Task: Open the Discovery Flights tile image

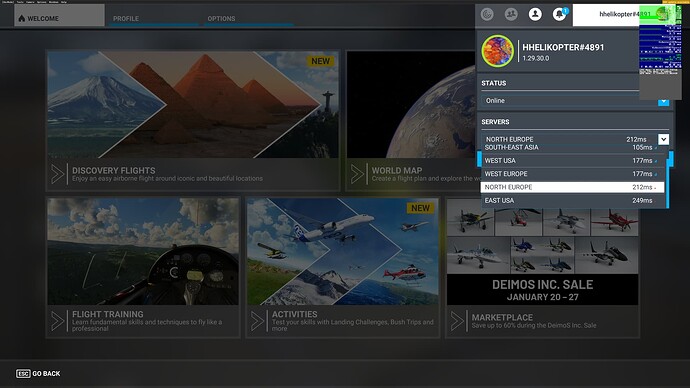Action: pyautogui.click(x=193, y=104)
